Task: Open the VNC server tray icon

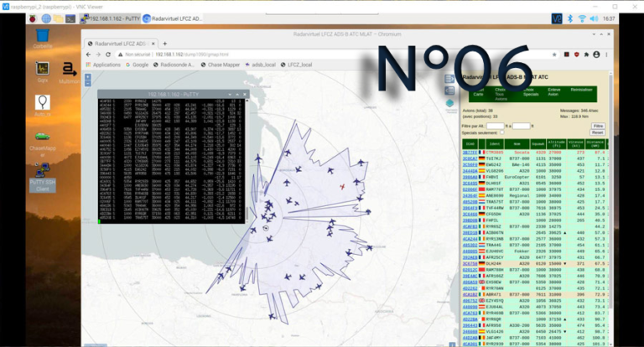Action: coord(557,19)
